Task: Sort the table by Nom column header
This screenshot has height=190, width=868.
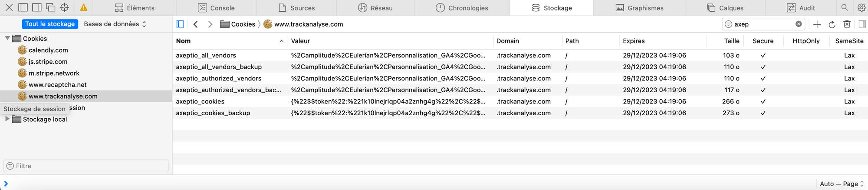Action: (230, 41)
